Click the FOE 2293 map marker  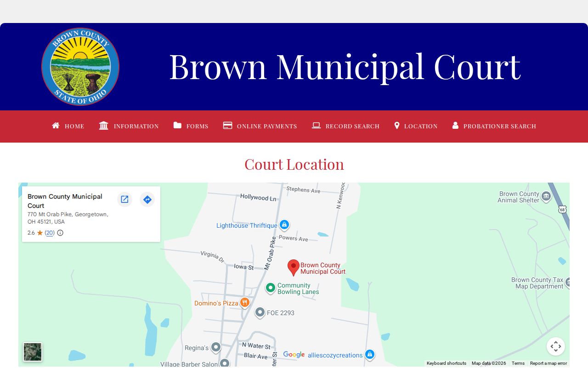pos(260,312)
